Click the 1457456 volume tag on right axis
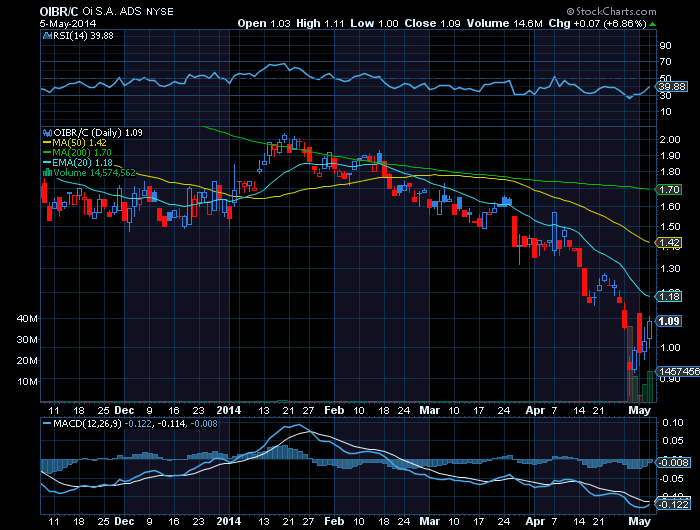700x530 pixels. [x=678, y=371]
